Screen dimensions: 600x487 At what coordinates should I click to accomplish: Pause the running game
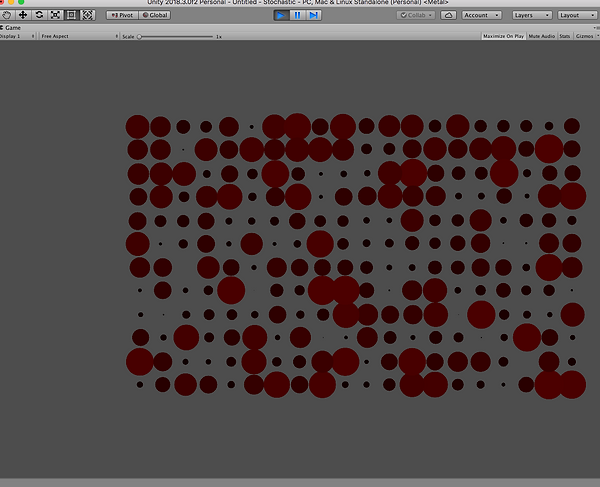297,15
